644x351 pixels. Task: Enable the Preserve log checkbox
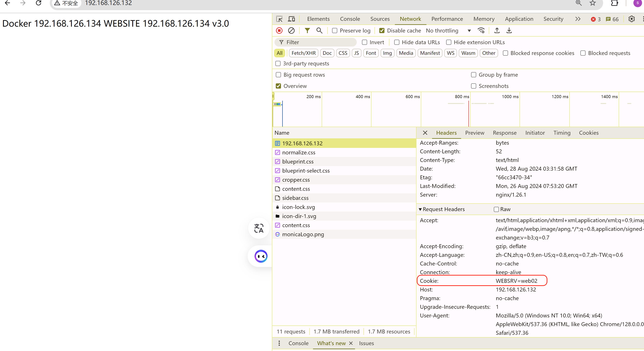point(335,31)
